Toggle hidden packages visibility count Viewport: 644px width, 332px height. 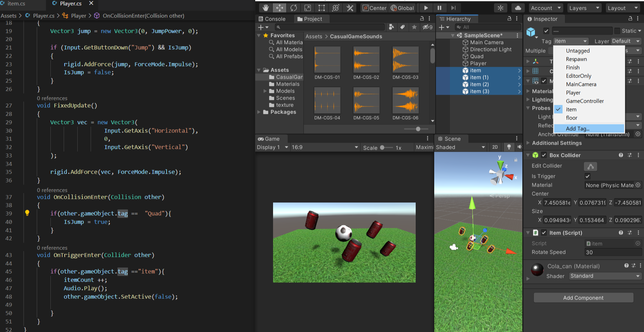tap(428, 27)
